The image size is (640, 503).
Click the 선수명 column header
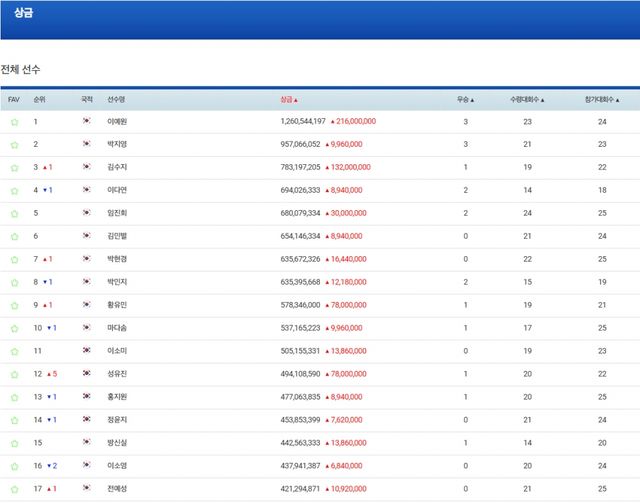coord(116,100)
